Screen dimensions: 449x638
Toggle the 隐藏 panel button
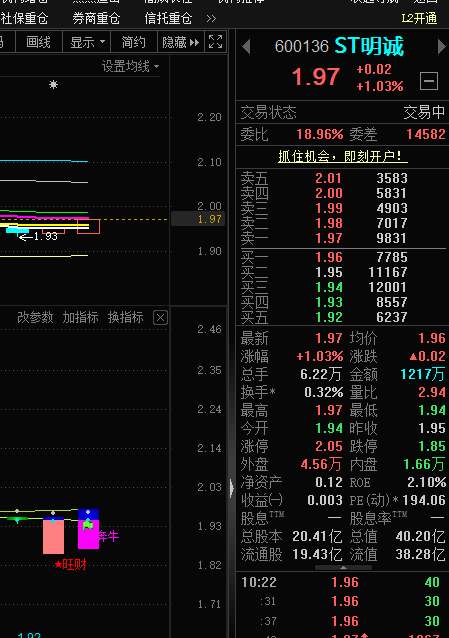pos(181,42)
